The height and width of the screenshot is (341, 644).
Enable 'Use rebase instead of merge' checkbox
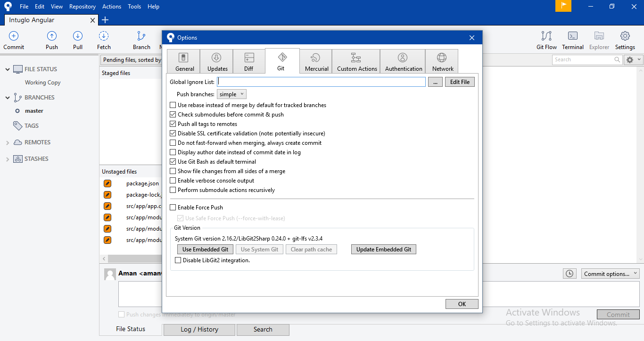(x=173, y=105)
